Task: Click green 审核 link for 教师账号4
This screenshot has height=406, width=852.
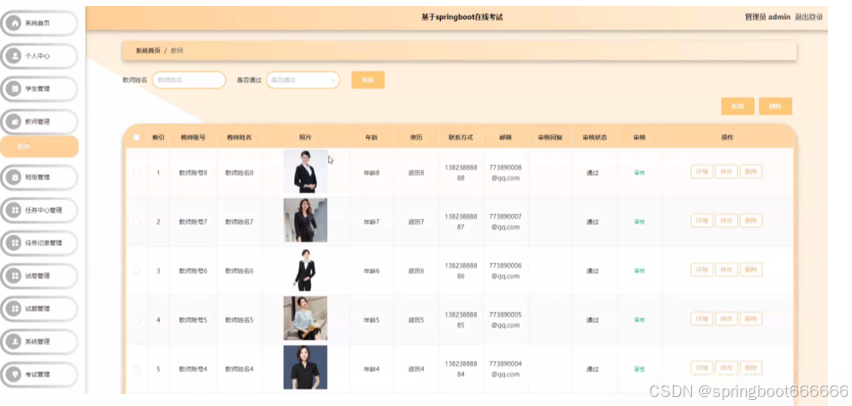Action: tap(640, 369)
